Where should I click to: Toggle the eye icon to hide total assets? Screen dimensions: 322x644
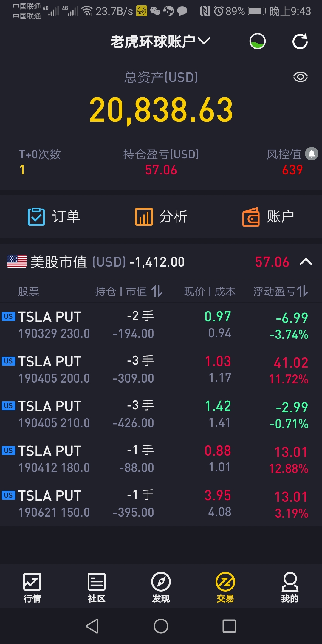coord(300,77)
